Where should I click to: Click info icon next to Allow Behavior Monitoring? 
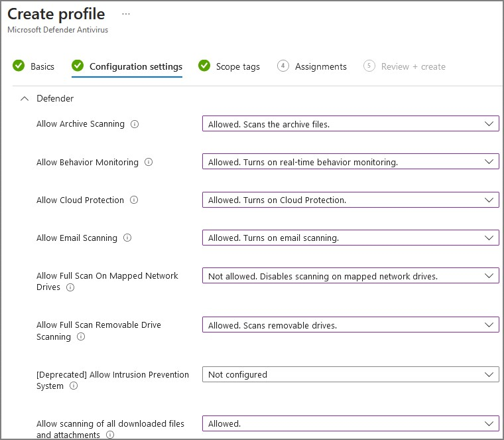point(149,162)
